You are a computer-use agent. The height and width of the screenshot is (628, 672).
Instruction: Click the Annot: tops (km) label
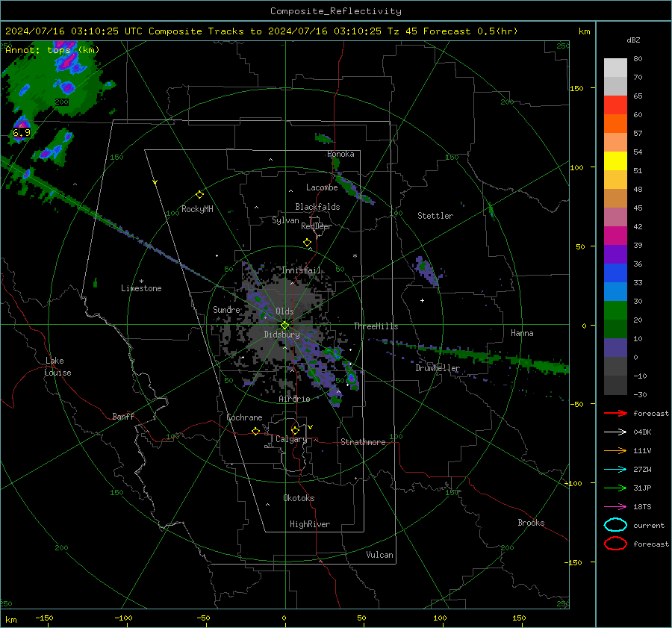(x=52, y=50)
